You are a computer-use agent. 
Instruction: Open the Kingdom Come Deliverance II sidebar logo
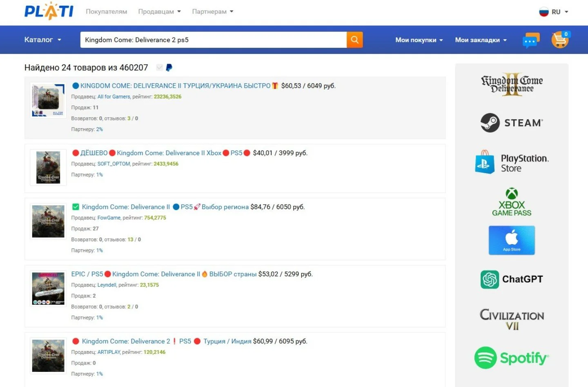(x=512, y=85)
